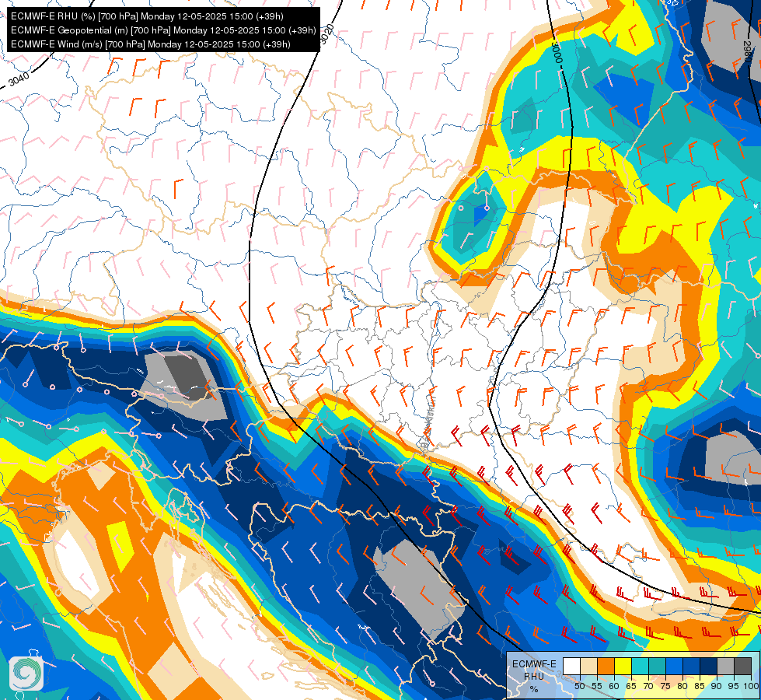Screen dimensions: 761x700
Task: Click the 3000 geopotential contour label
Action: (557, 52)
